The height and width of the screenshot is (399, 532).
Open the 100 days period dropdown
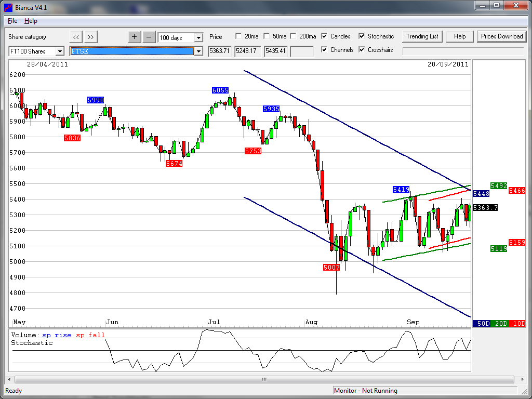198,38
